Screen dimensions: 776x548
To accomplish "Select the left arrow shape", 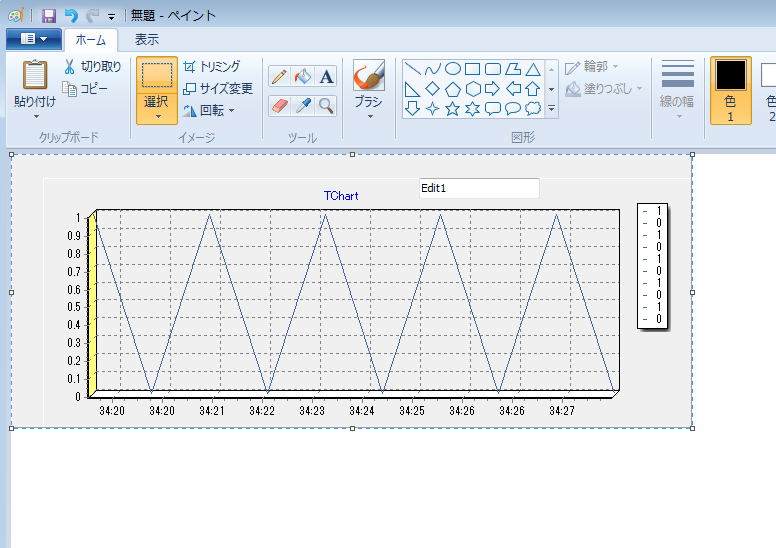I will click(513, 89).
